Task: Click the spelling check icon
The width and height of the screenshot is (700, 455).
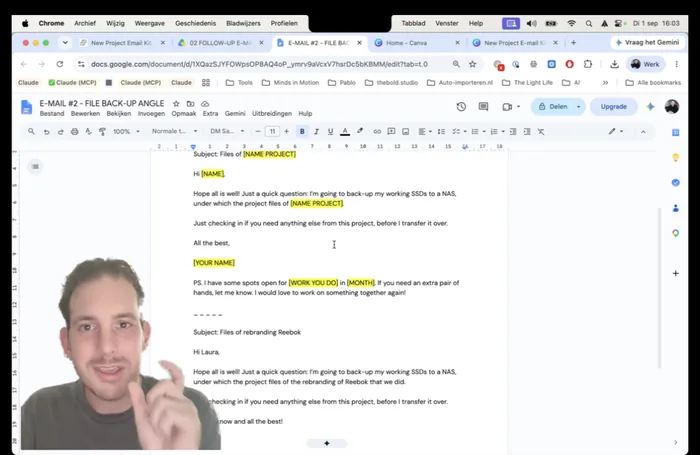Action: tap(88, 132)
